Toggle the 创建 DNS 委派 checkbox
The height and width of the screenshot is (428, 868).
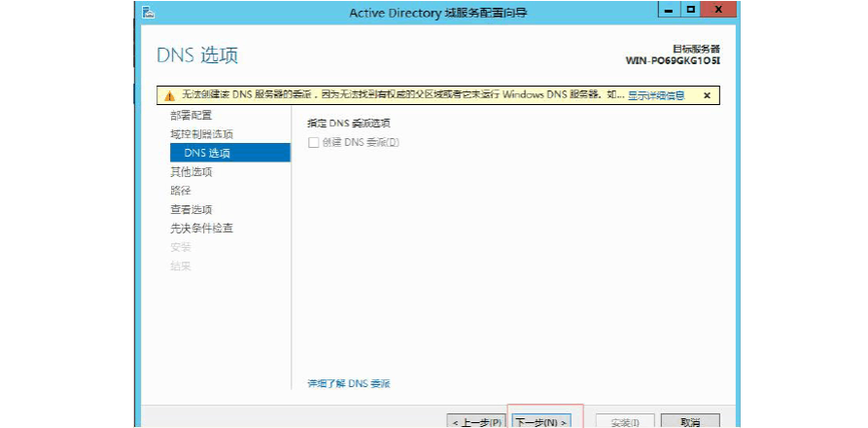click(313, 143)
